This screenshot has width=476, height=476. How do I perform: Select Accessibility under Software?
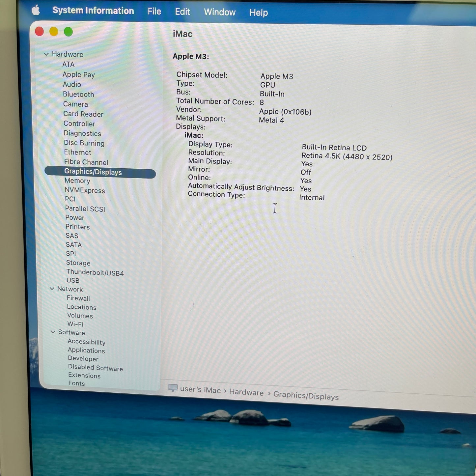pos(86,342)
